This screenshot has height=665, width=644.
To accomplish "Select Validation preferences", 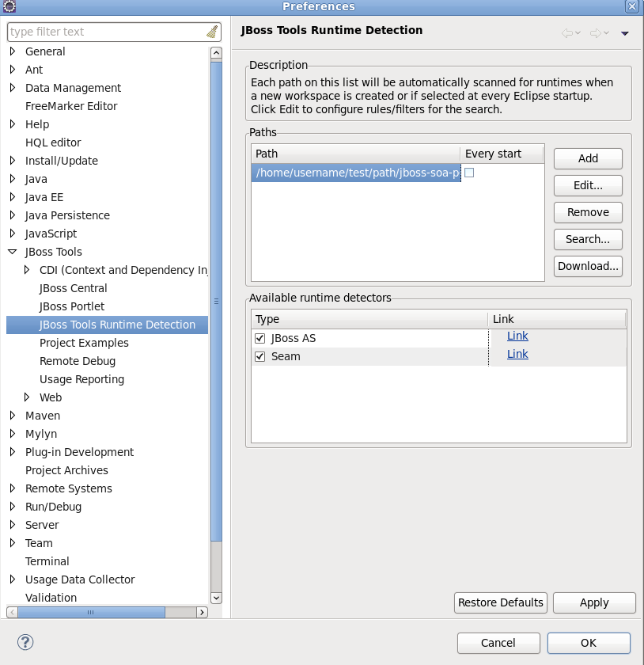I will [51, 598].
